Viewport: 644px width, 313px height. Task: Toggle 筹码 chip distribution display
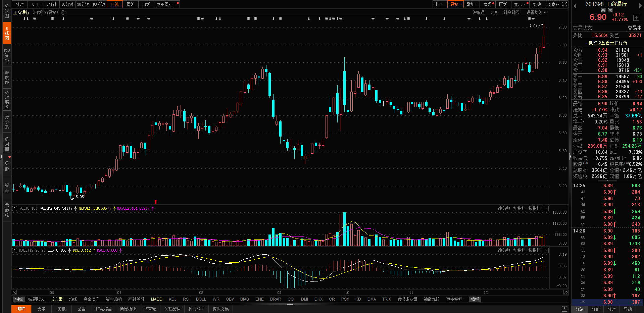(x=487, y=4)
